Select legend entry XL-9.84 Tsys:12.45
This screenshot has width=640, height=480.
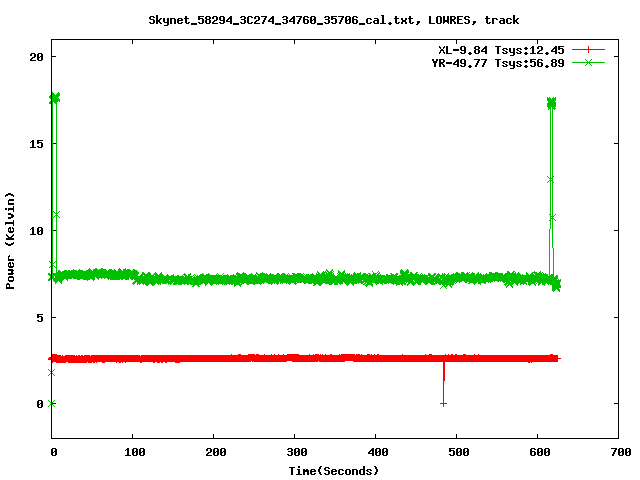501,50
